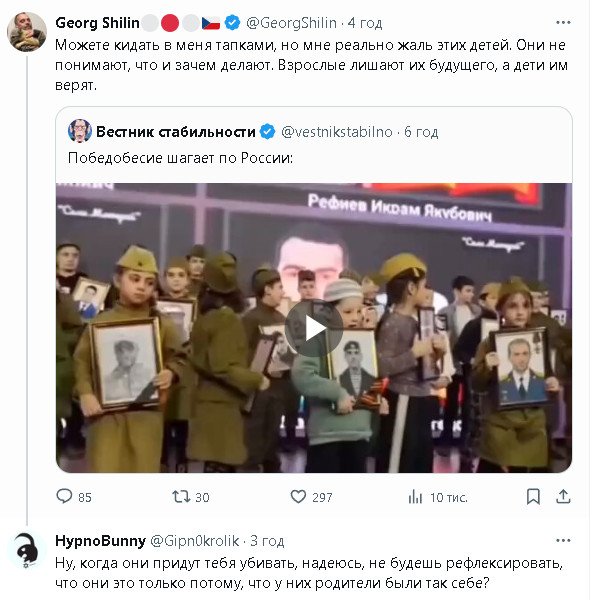Open the view count analytics icon

click(x=415, y=496)
